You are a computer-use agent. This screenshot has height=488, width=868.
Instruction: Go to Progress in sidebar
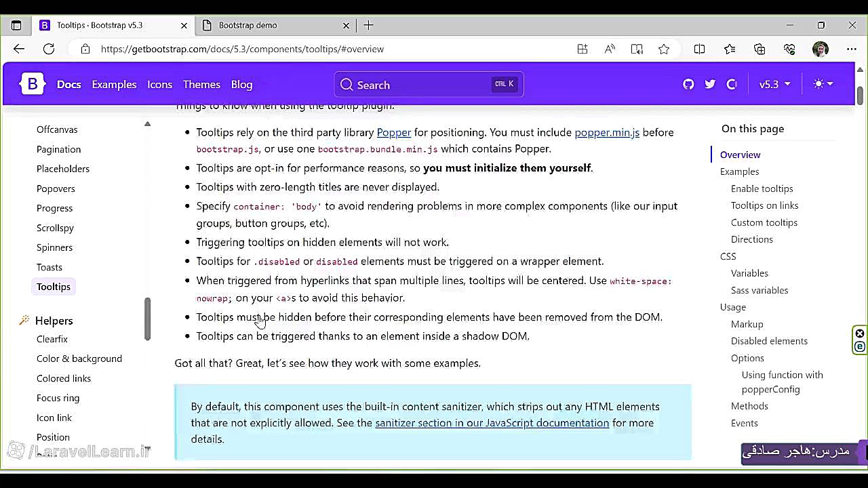point(54,208)
